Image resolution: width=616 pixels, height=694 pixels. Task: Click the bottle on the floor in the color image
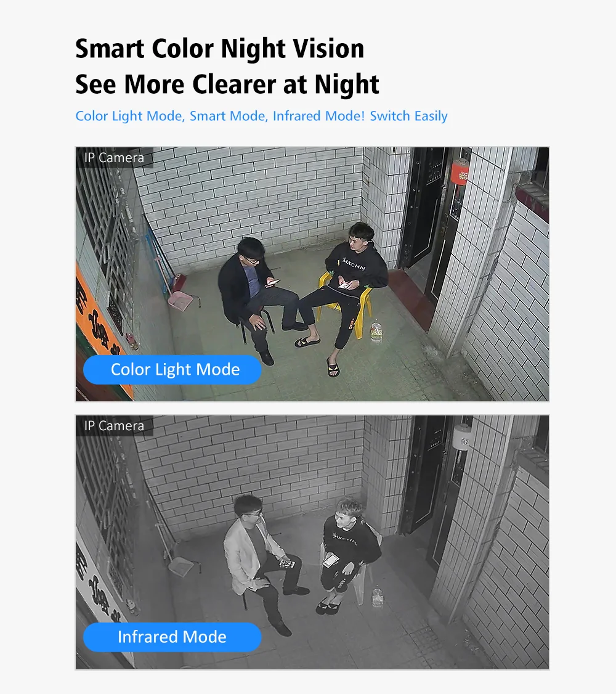tap(376, 332)
